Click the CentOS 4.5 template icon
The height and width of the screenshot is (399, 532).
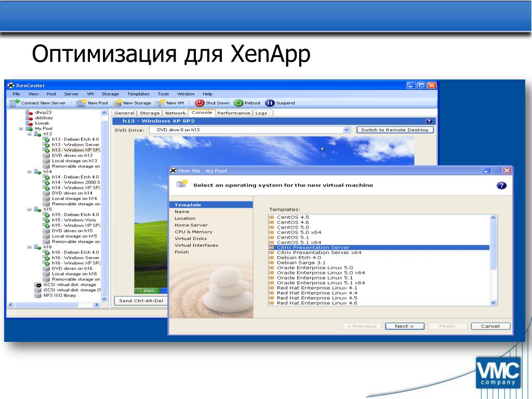pos(271,217)
